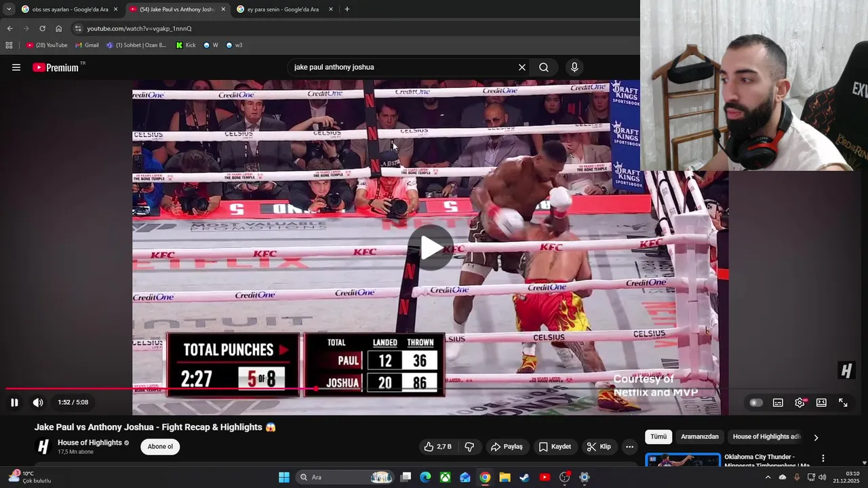View site information icon in address bar
Image resolution: width=868 pixels, height=488 pixels.
78,28
